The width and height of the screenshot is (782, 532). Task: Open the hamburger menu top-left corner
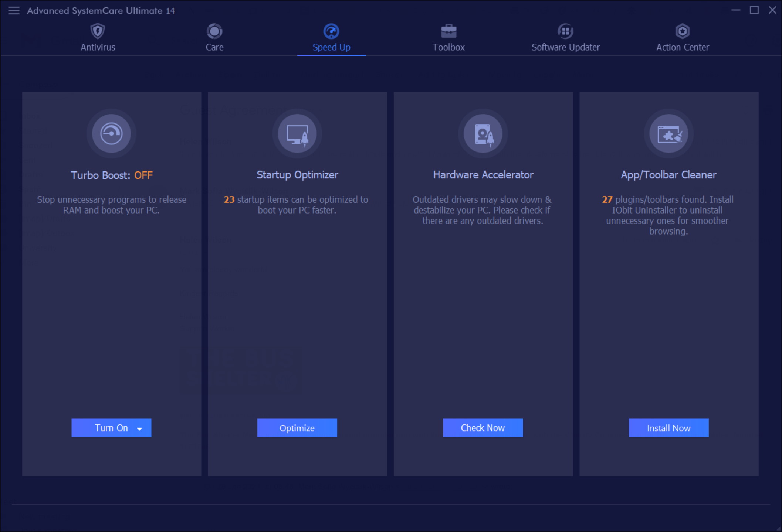(14, 10)
